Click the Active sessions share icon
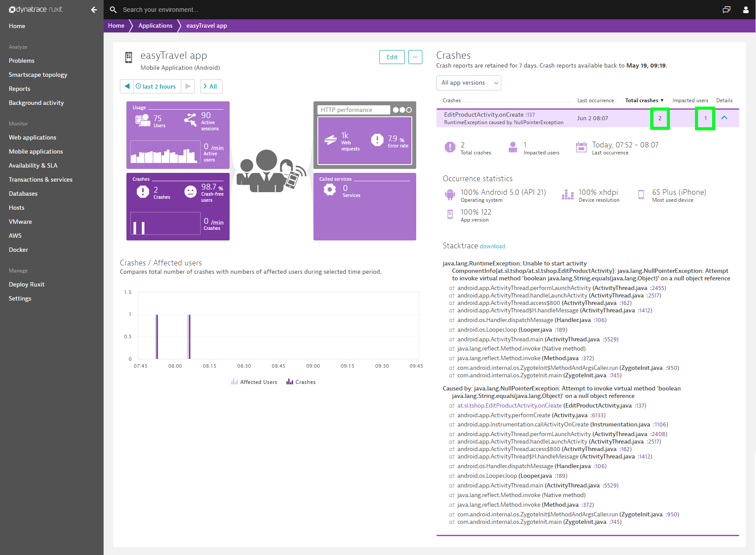 point(191,120)
